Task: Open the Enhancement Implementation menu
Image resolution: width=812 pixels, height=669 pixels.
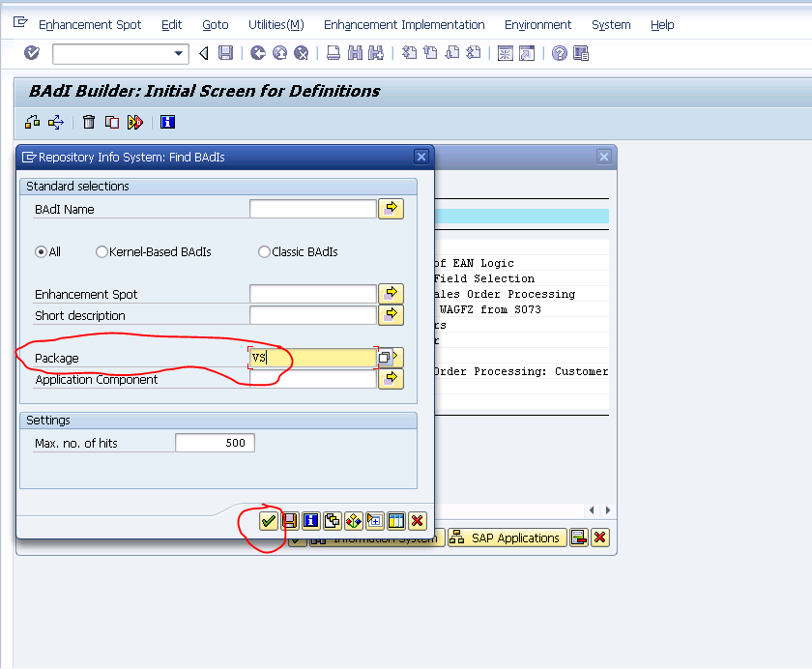Action: (x=404, y=24)
